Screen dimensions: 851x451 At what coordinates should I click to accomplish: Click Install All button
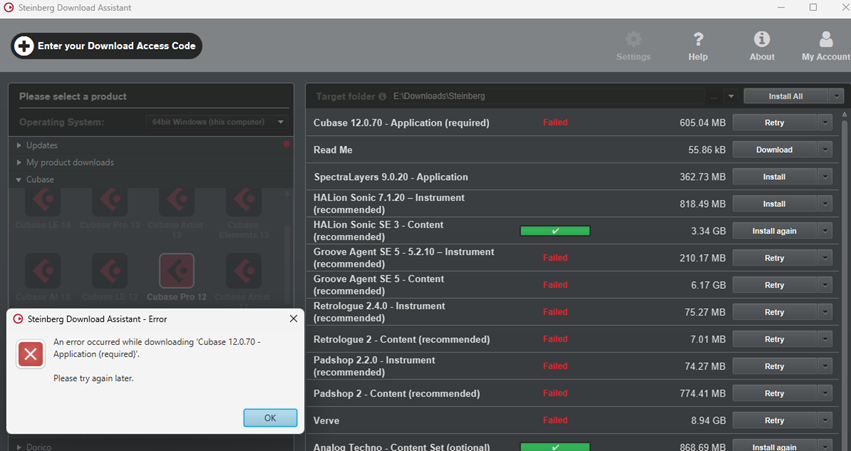pyautogui.click(x=785, y=96)
